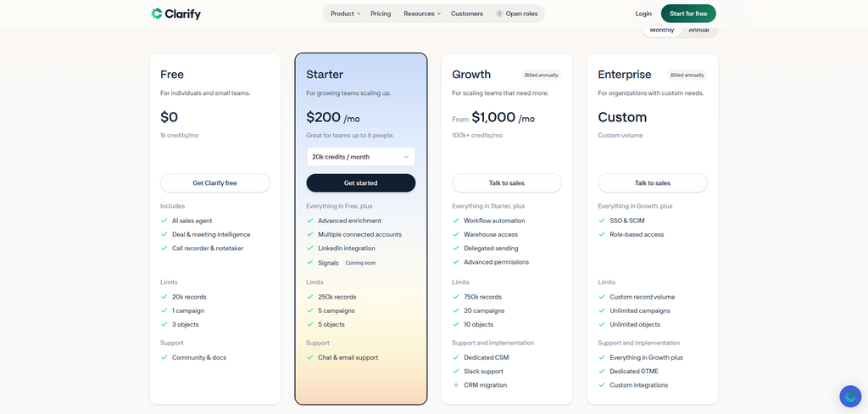
Task: Click 1k credits/mo text
Action: click(180, 135)
